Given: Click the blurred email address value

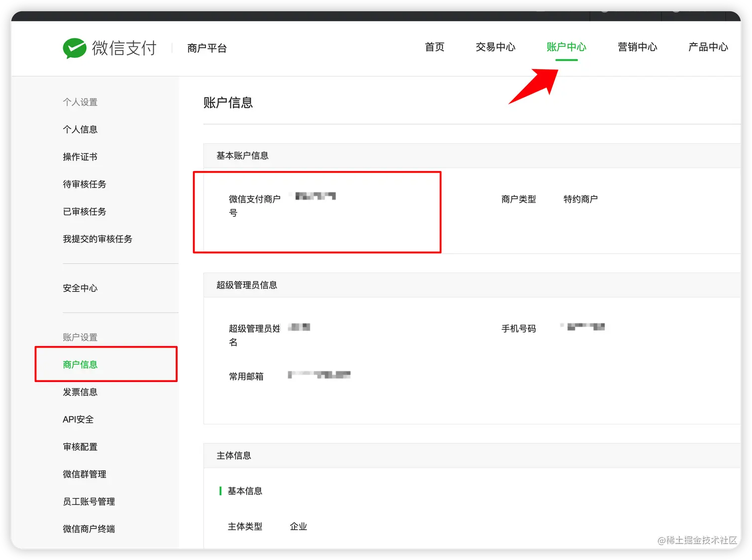Looking at the screenshot, I should click(x=319, y=374).
